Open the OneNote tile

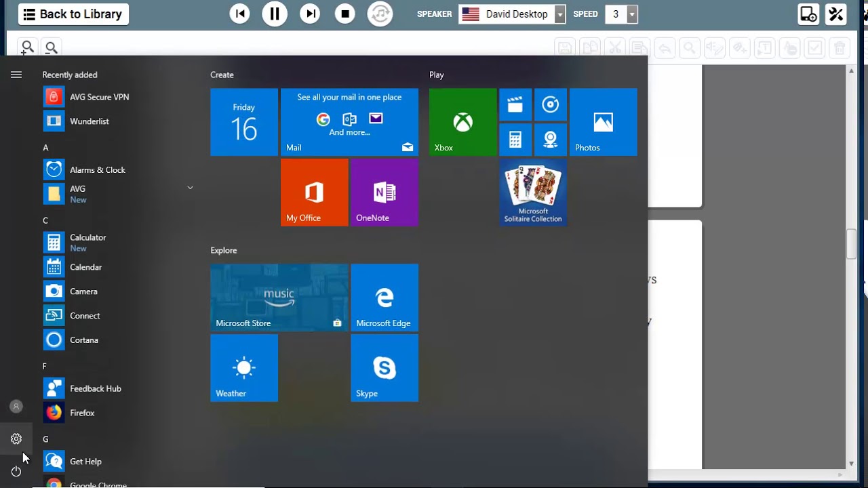point(384,192)
